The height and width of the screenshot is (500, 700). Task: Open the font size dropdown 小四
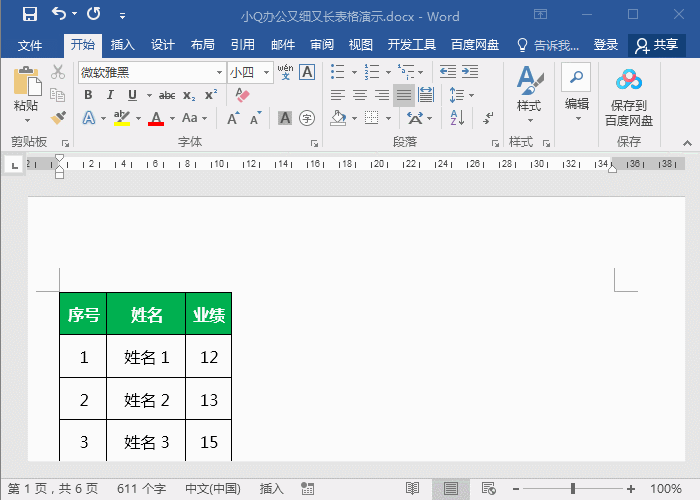pos(267,72)
